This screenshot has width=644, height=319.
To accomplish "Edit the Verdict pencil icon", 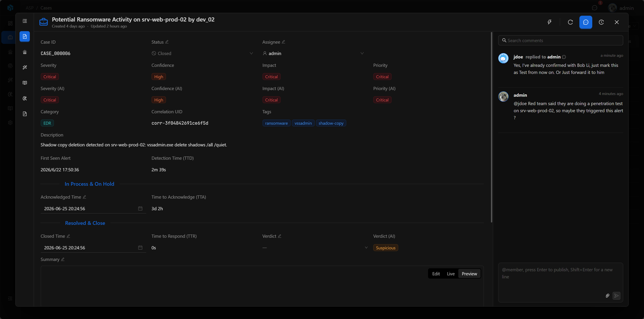I will tap(279, 236).
